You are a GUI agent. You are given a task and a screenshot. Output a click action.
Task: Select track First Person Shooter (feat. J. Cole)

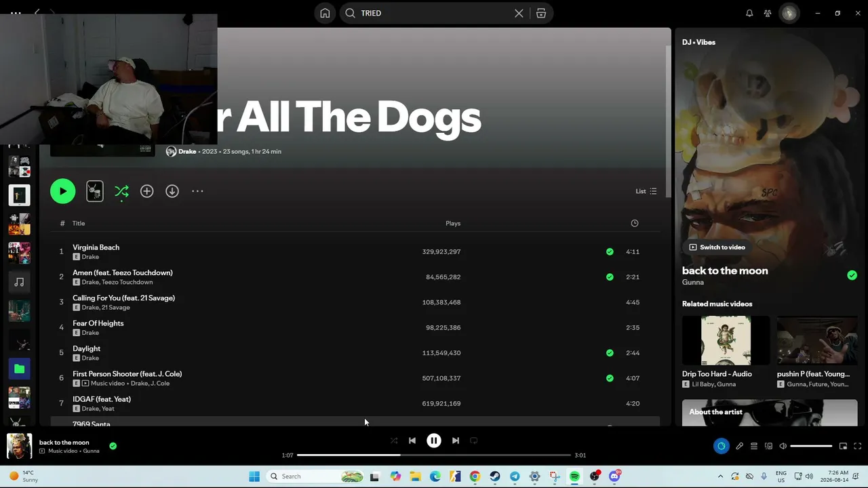[127, 373]
